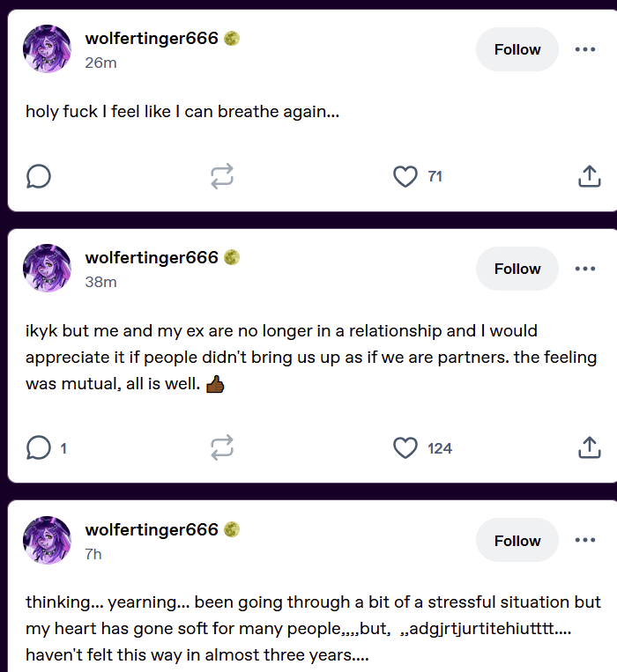The width and height of the screenshot is (617, 672).
Task: Open avatar thumbnail on the 26m post
Action: (48, 48)
